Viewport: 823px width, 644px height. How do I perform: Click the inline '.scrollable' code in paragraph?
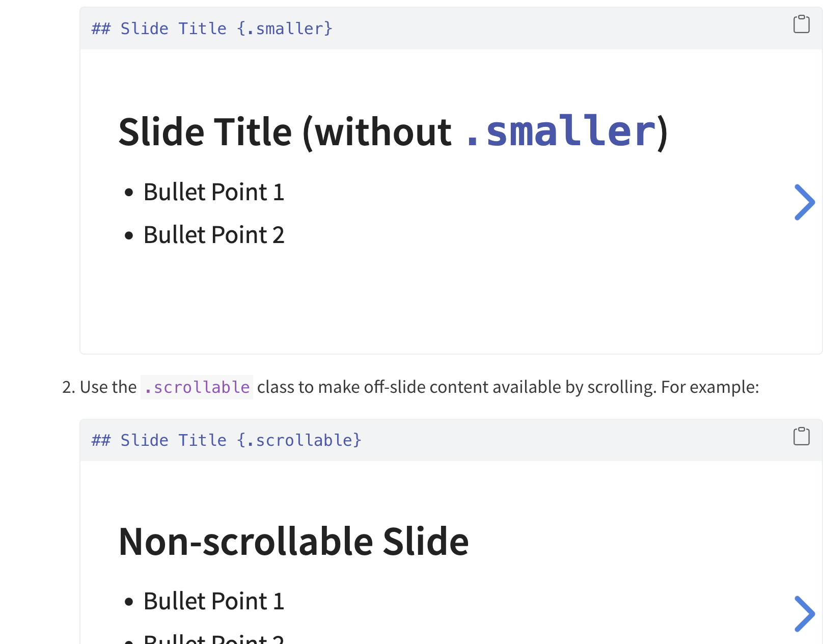pyautogui.click(x=197, y=387)
